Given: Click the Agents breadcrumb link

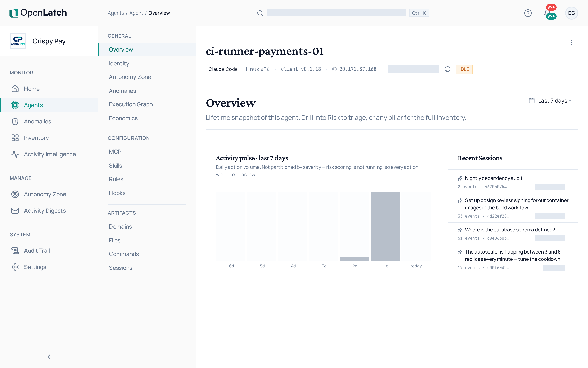Looking at the screenshot, I should [116, 13].
